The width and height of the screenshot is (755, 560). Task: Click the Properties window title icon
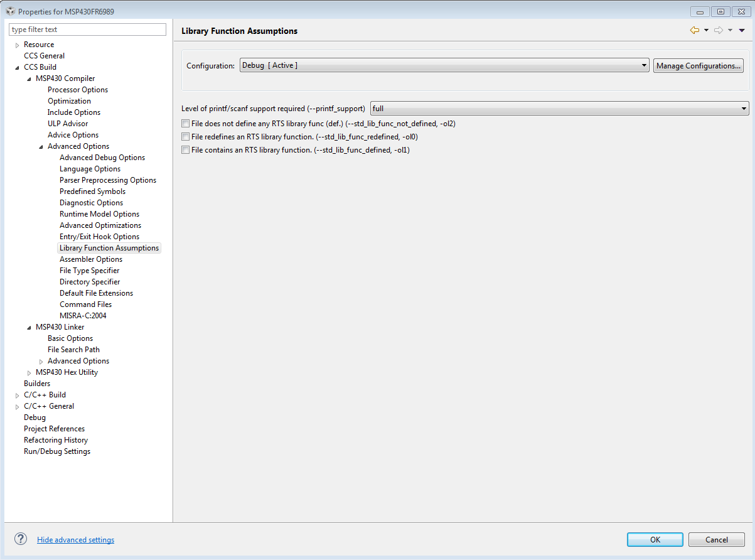click(x=11, y=11)
